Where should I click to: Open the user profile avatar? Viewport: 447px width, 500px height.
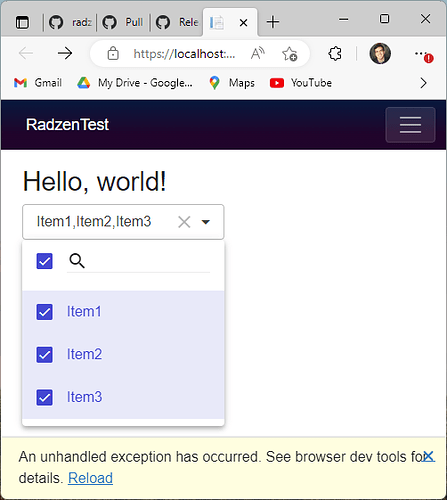pos(380,53)
